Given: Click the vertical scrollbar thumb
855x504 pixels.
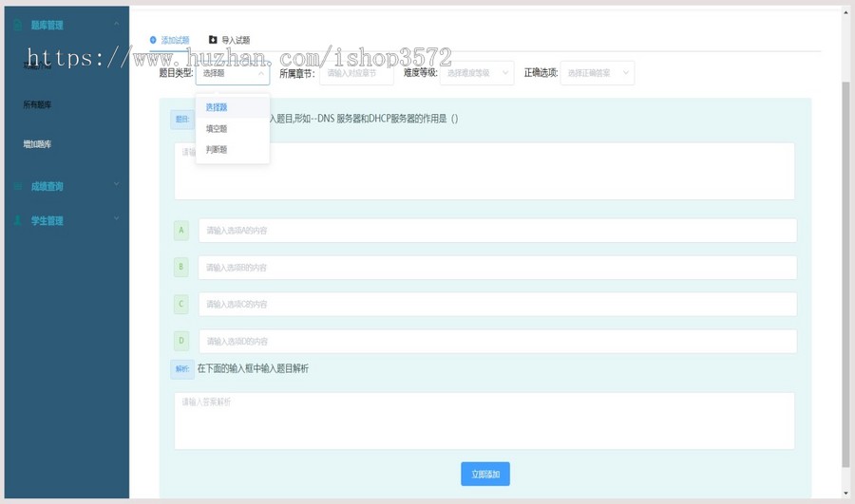Looking at the screenshot, I should click(845, 274).
